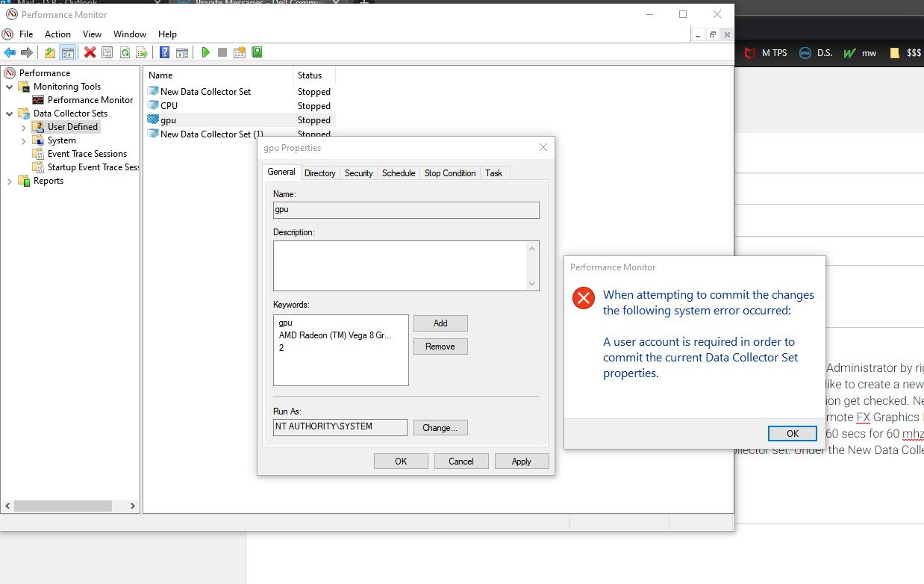Image resolution: width=924 pixels, height=584 pixels.
Task: Click the Up One Level folder icon
Action: click(x=50, y=52)
